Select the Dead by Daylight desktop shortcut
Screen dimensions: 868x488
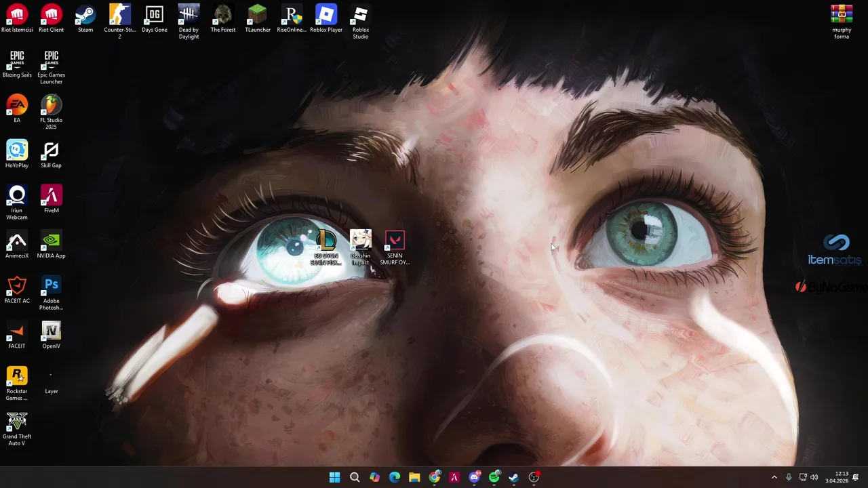(189, 22)
